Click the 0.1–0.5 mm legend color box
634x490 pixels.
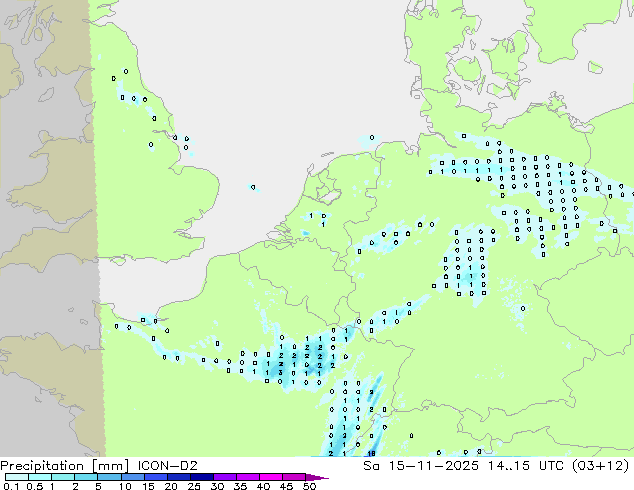point(17,477)
